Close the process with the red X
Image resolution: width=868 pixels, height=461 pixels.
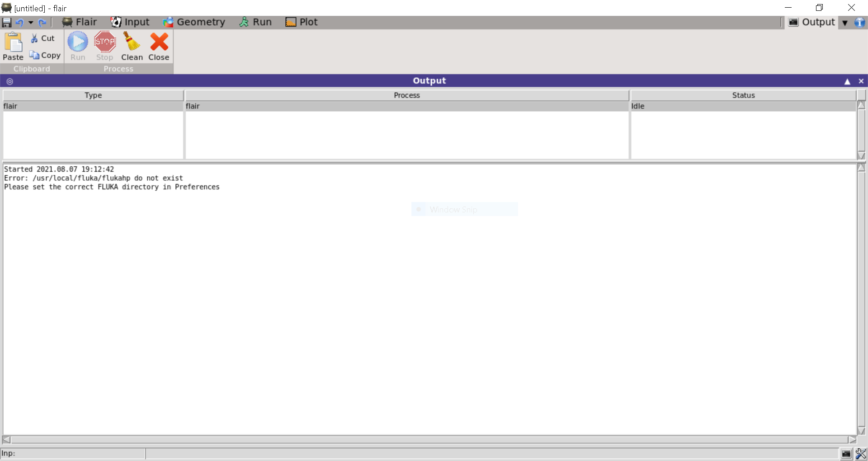pyautogui.click(x=159, y=47)
